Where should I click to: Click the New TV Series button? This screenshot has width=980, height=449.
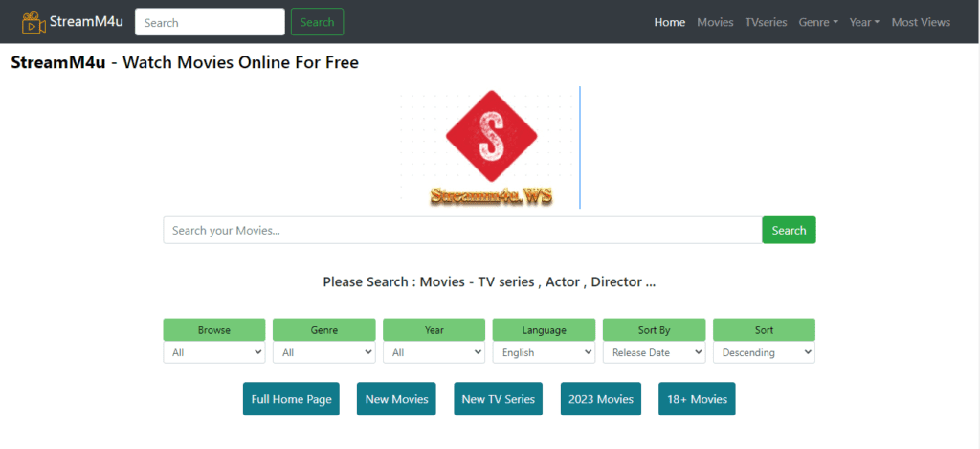498,399
